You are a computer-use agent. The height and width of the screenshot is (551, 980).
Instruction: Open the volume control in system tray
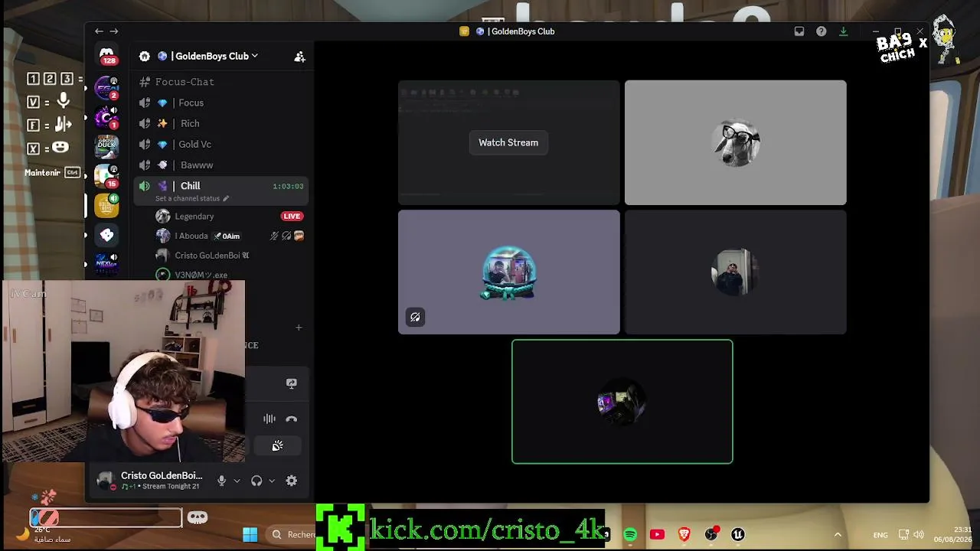[x=919, y=535]
